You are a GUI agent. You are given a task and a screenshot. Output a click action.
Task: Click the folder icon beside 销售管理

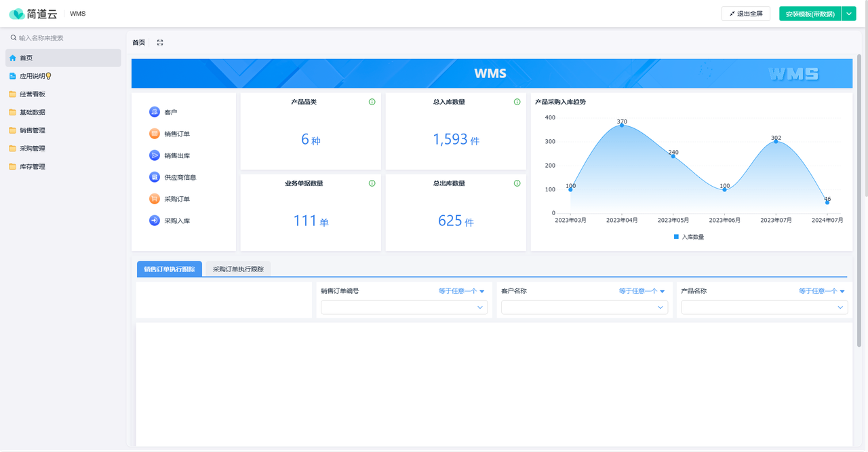click(13, 130)
